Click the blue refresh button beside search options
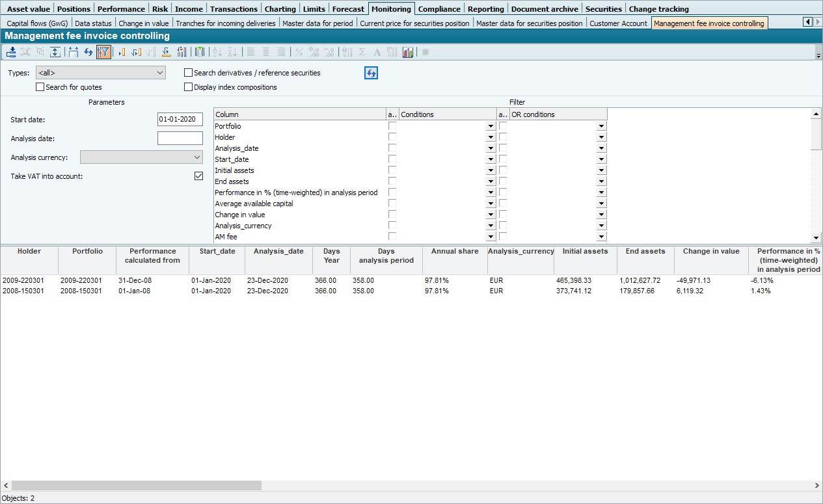 point(371,73)
